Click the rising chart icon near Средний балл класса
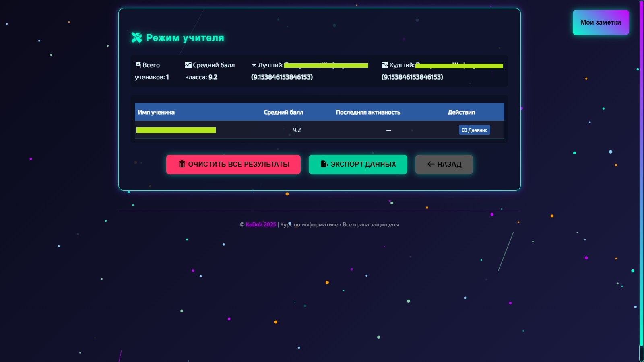 [188, 64]
